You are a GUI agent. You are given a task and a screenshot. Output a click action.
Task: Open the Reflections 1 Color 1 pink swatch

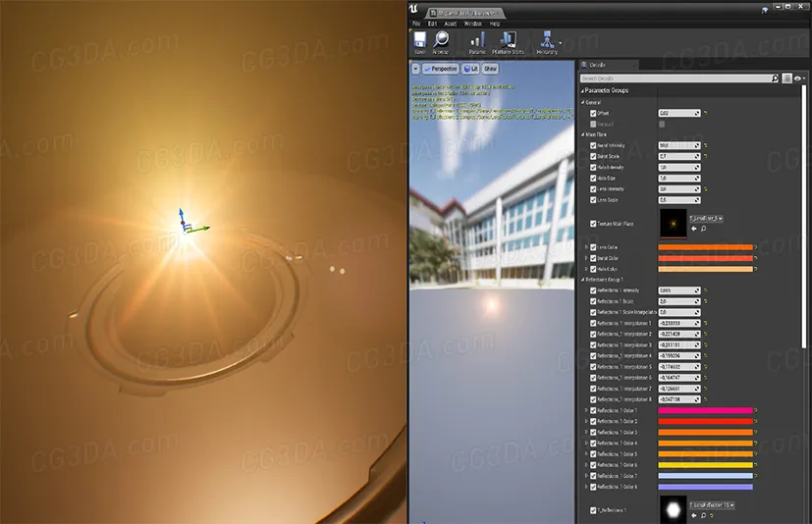(705, 410)
